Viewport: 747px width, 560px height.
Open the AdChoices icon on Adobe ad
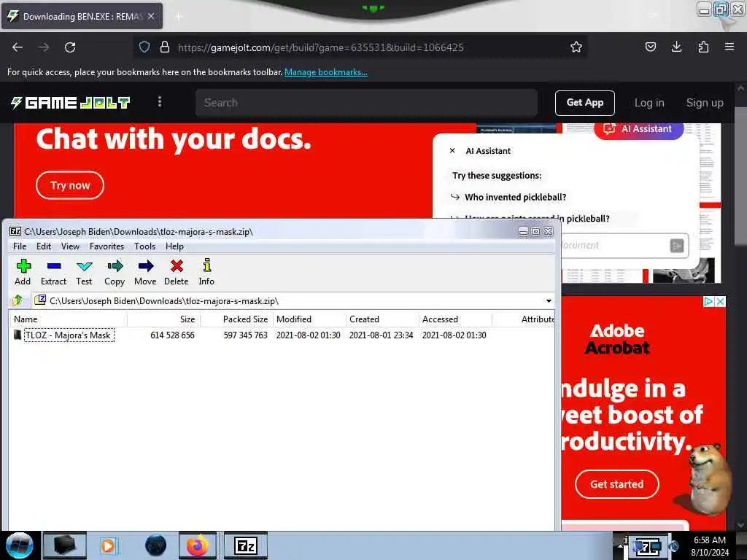(x=709, y=301)
